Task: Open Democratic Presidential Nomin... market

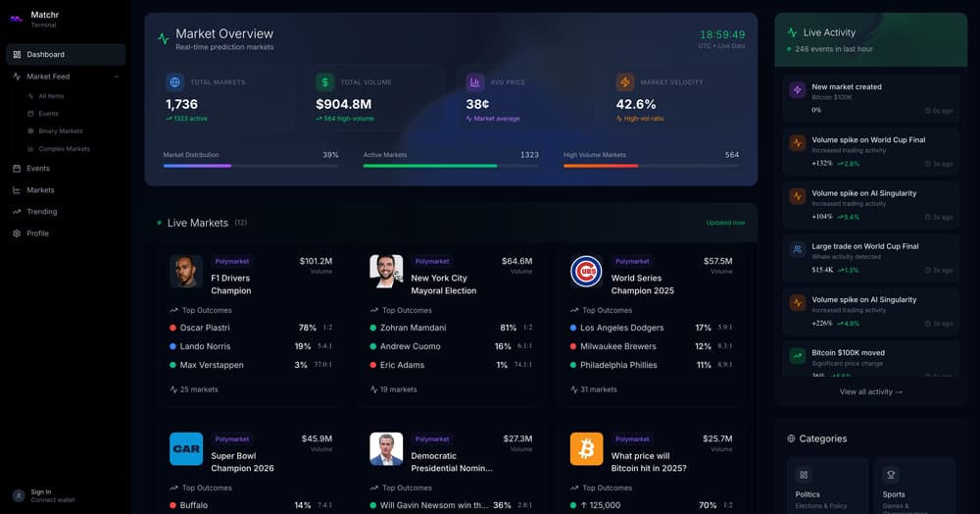Action: pyautogui.click(x=451, y=462)
